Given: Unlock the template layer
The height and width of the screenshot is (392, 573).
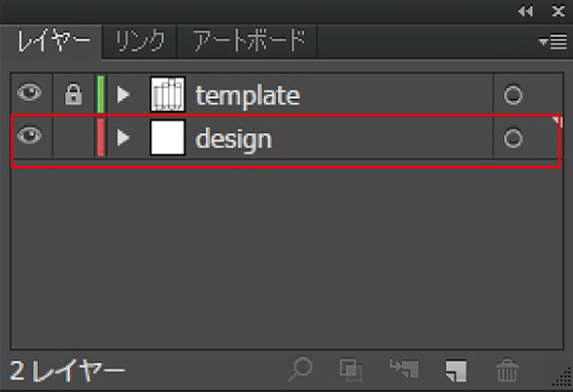Looking at the screenshot, I should [73, 94].
